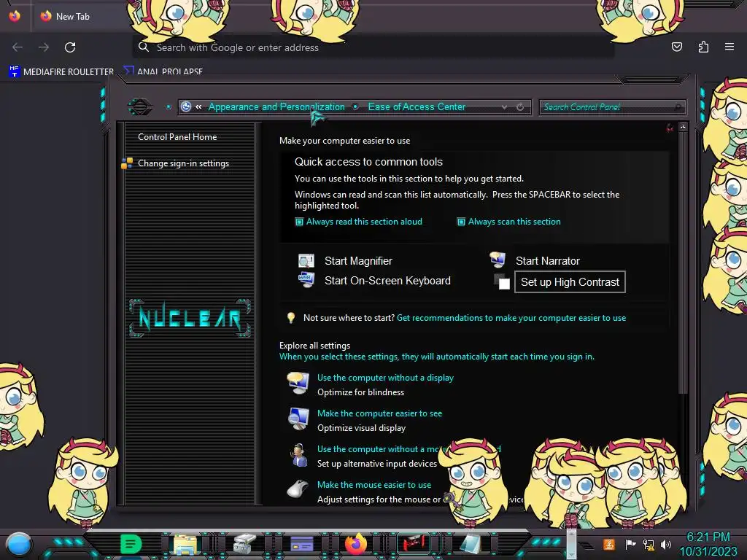Click the purple card app on taskbar
The width and height of the screenshot is (747, 560).
point(301,544)
